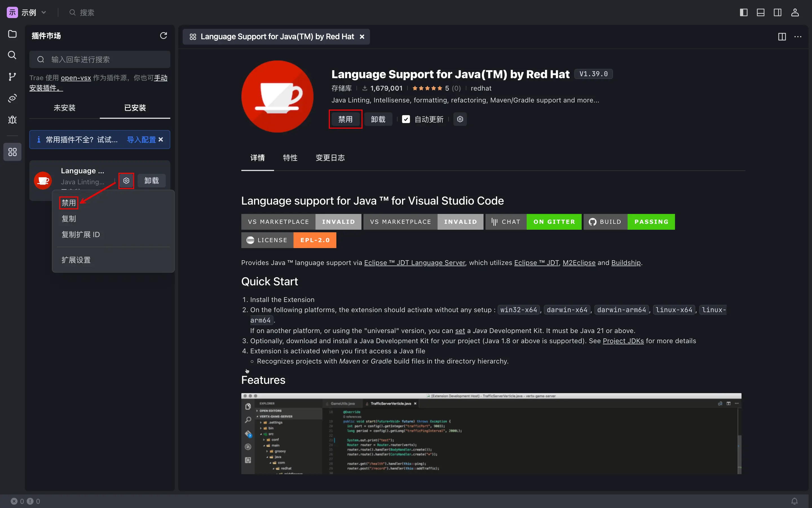Screen dimensions: 812x508
Task: Open the editor more actions ellipsis
Action: tap(798, 37)
